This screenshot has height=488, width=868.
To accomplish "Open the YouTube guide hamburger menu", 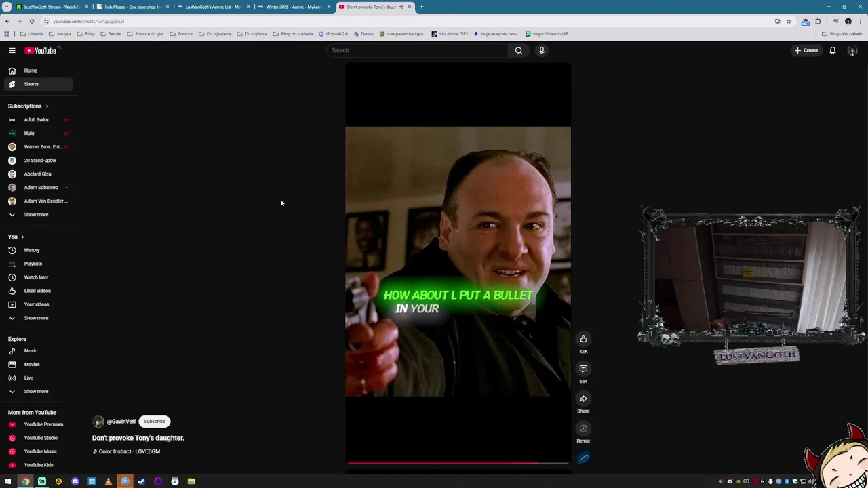I will point(12,50).
